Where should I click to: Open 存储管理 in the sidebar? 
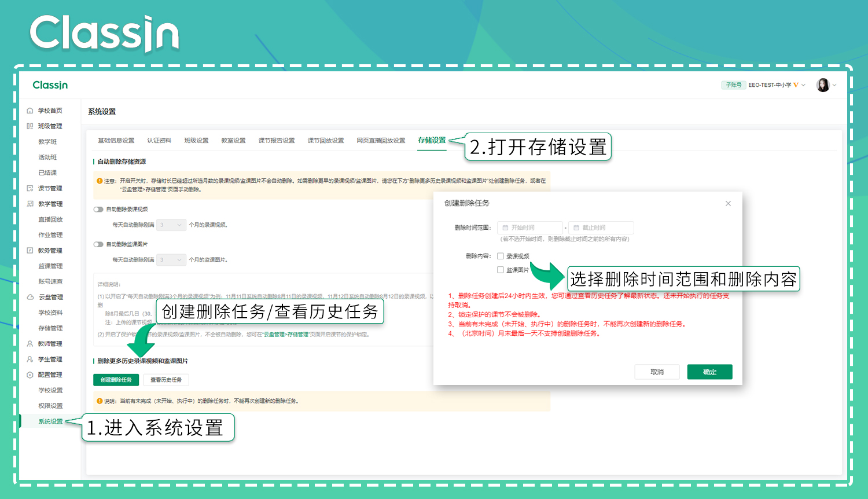pos(50,328)
